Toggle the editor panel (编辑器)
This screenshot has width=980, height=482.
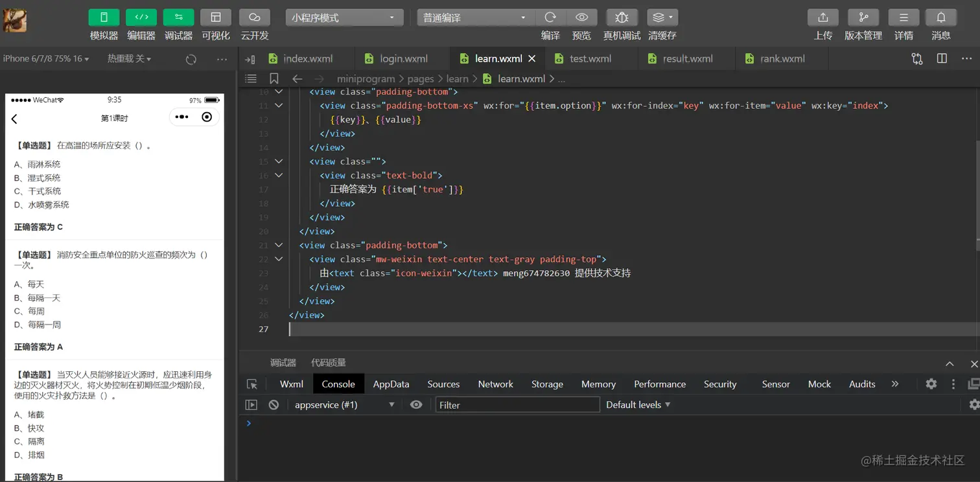click(141, 17)
